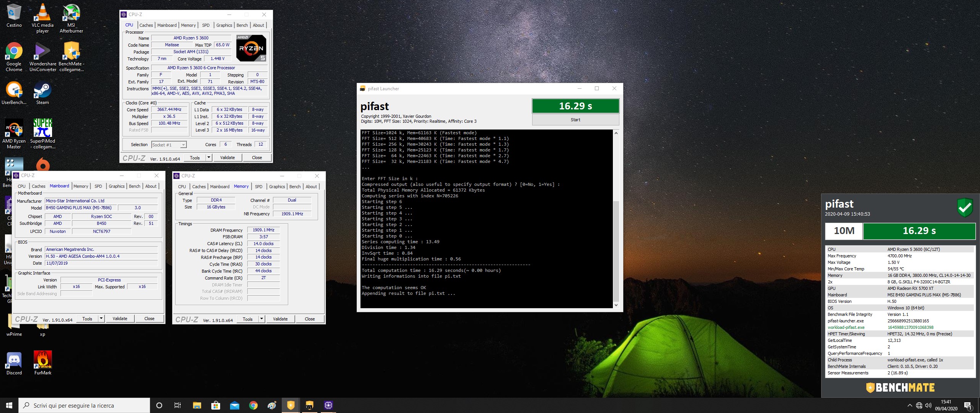Select the SPD tab in top CPU-Z
Screen dimensions: 980x413
coord(206,25)
